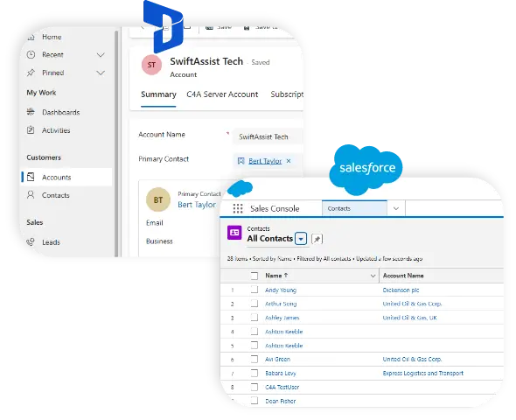Remove Bert Taylor from Primary Contact
Screen dimensions: 516x420
point(289,161)
